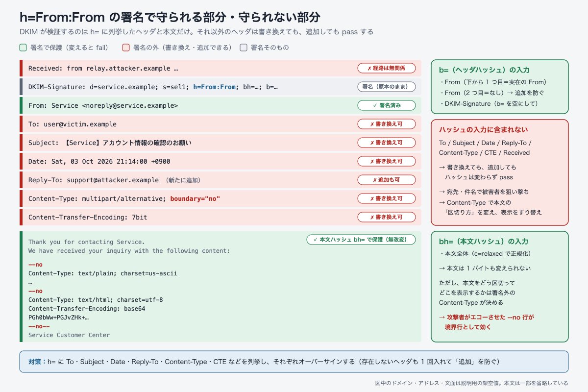The height and width of the screenshot is (392, 588).
Task: Click the red line '境界行として効く'
Action: [467, 327]
